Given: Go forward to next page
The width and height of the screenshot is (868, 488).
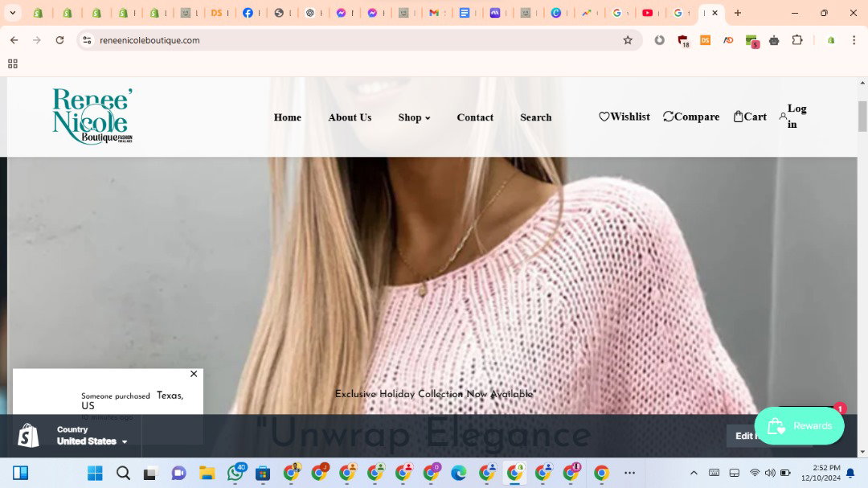Looking at the screenshot, I should (x=36, y=40).
